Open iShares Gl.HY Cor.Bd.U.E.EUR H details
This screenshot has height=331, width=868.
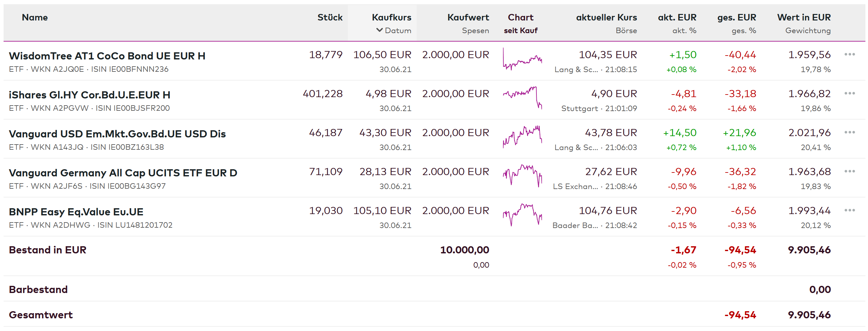click(x=90, y=95)
